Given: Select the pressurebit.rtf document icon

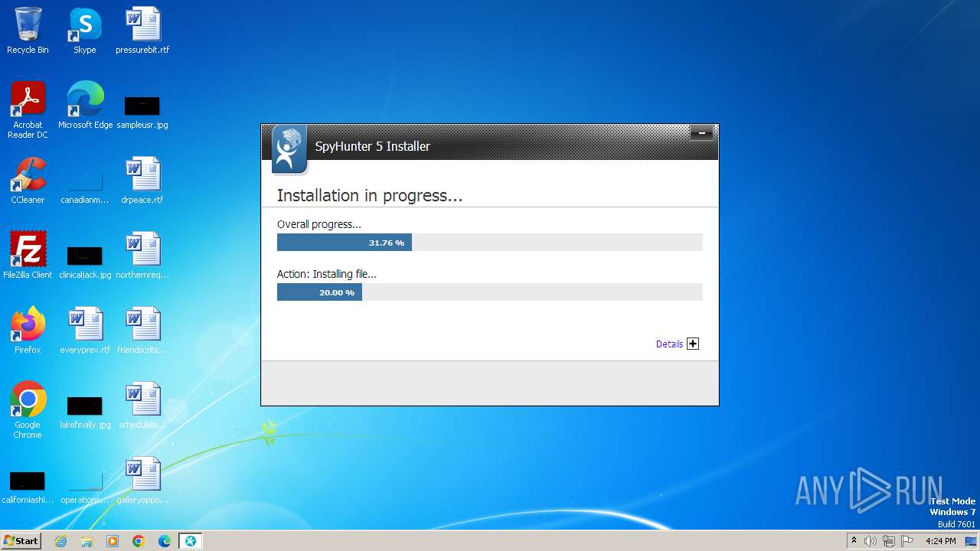Looking at the screenshot, I should [x=142, y=31].
